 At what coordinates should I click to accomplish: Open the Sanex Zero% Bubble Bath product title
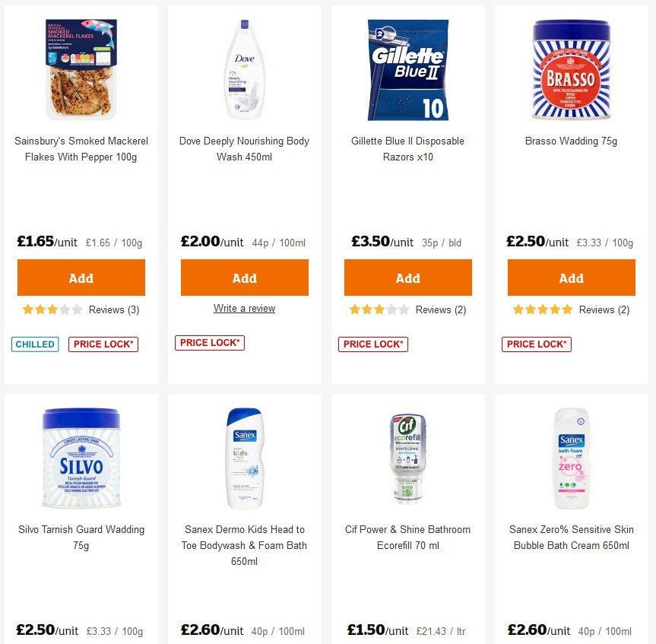571,538
